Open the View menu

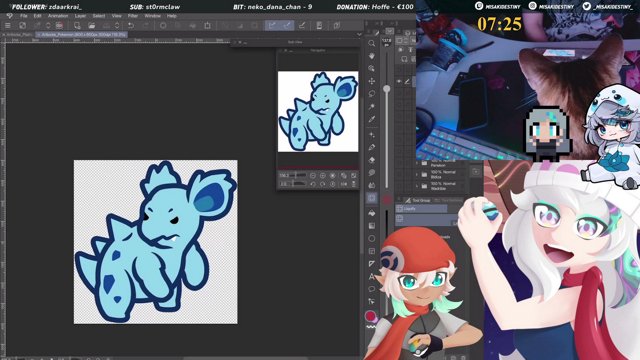point(116,16)
